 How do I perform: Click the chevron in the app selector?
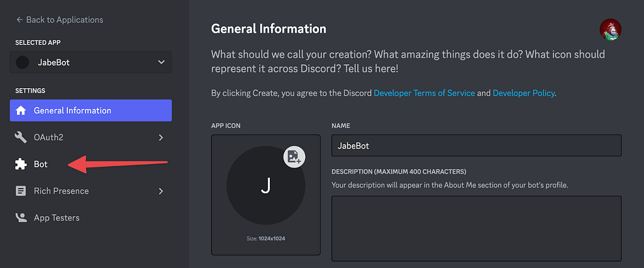click(x=162, y=62)
